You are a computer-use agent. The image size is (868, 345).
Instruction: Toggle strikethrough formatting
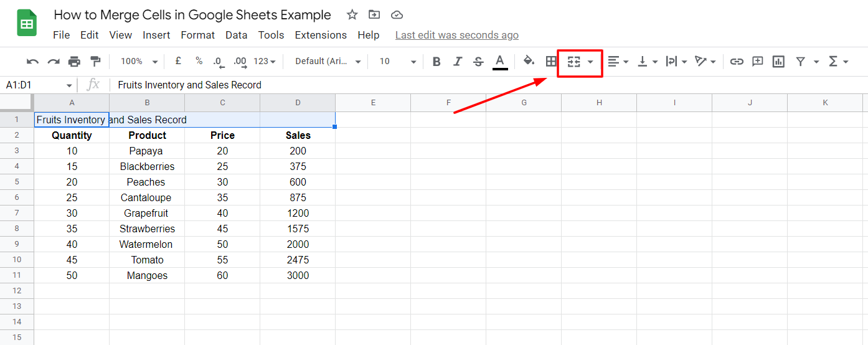coord(478,62)
